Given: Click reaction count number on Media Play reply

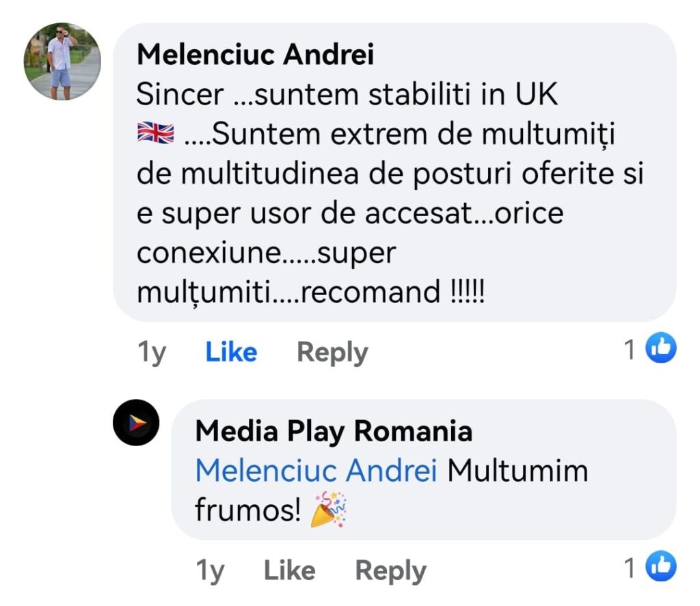Looking at the screenshot, I should pyautogui.click(x=630, y=568).
